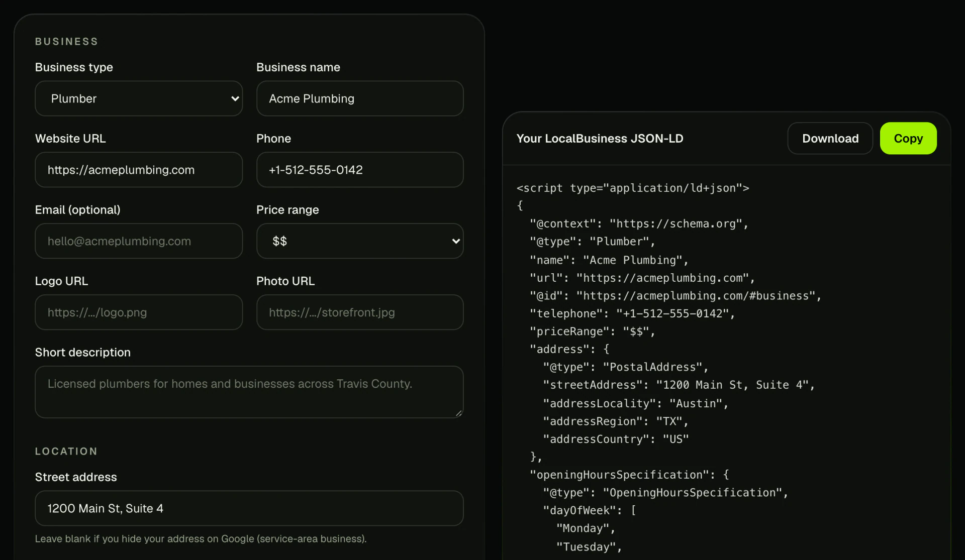Screen dimensions: 965x560
Task: Click the LOCATION section heading
Action: pyautogui.click(x=66, y=452)
